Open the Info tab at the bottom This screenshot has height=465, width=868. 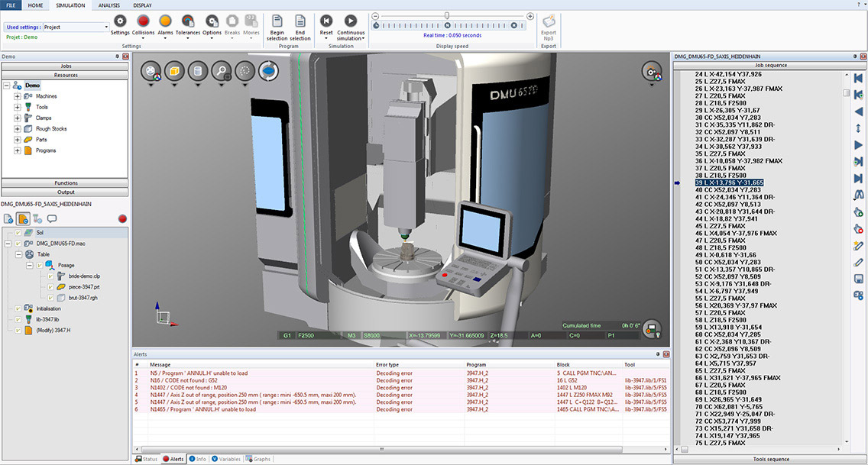(197, 459)
